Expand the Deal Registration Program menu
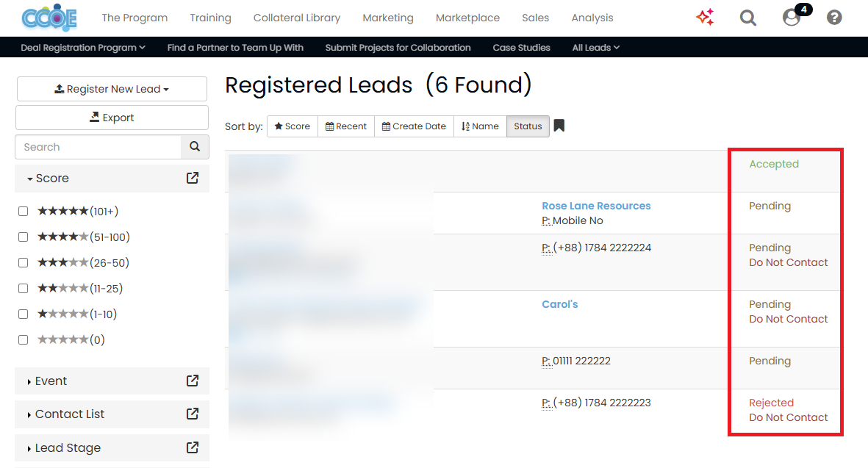Screen dimensions: 868x468 click(83, 48)
